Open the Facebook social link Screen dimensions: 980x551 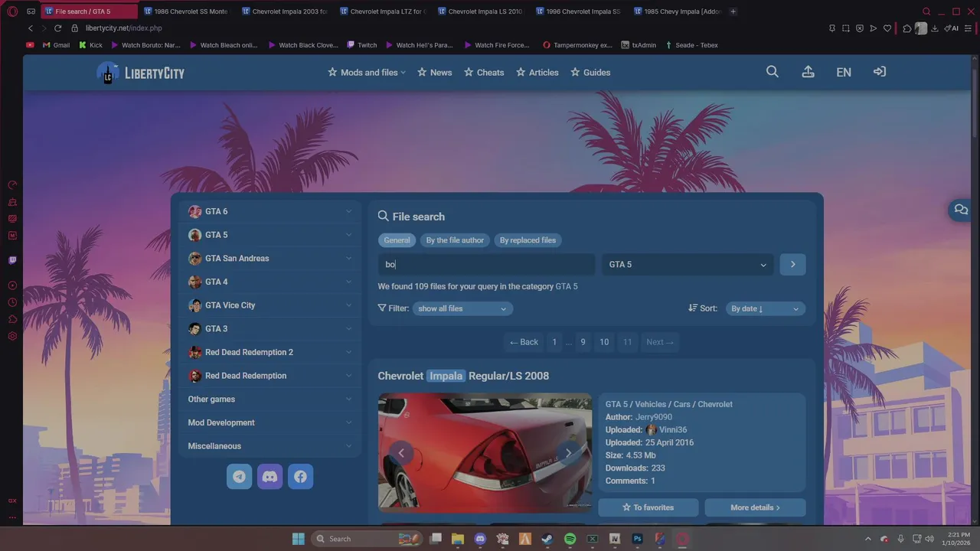pos(300,477)
